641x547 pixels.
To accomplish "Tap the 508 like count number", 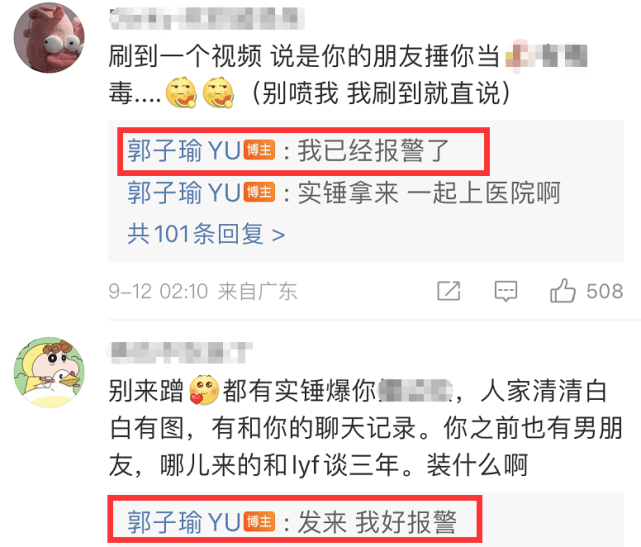I will [605, 291].
